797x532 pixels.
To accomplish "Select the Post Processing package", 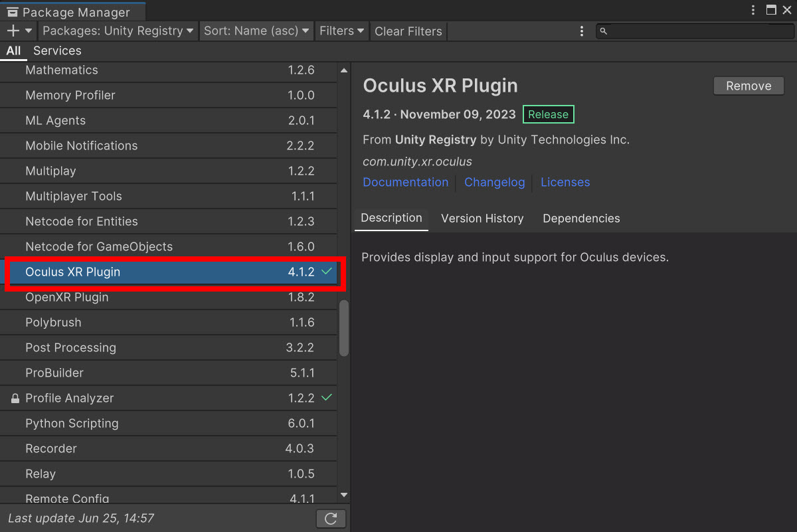I will [x=169, y=348].
